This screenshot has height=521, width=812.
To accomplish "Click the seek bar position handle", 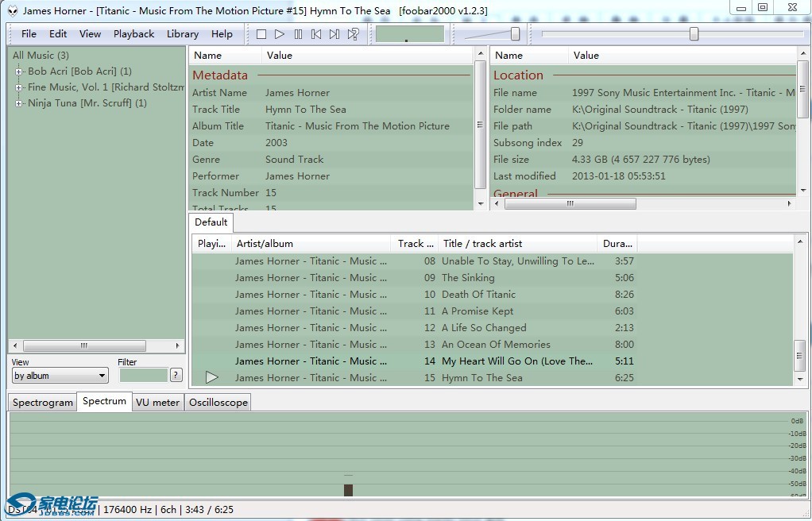I will (694, 33).
